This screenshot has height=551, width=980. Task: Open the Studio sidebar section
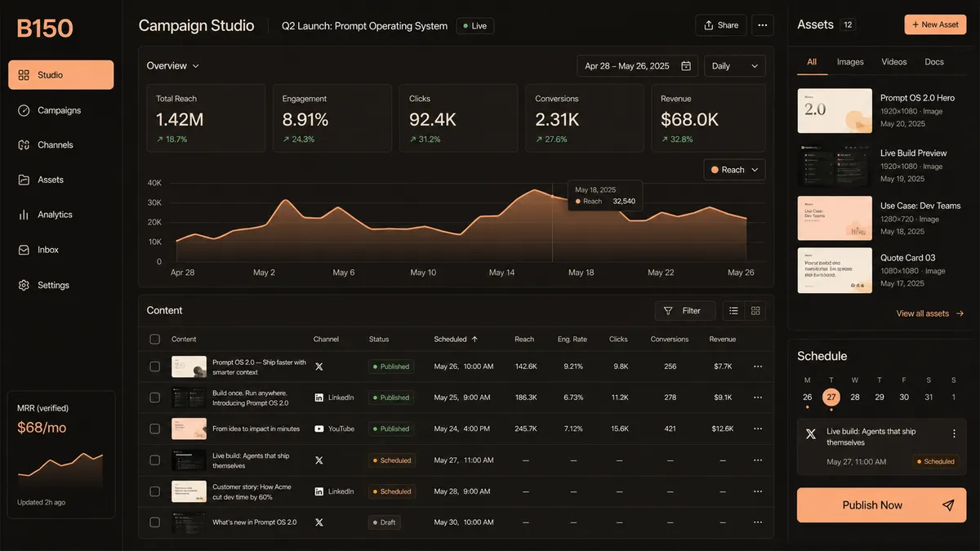61,75
